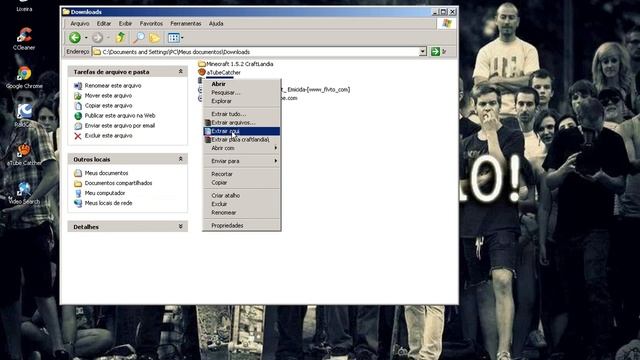Viewport: 640px width, 360px height.
Task: Open the Editar menu
Action: coord(104,24)
